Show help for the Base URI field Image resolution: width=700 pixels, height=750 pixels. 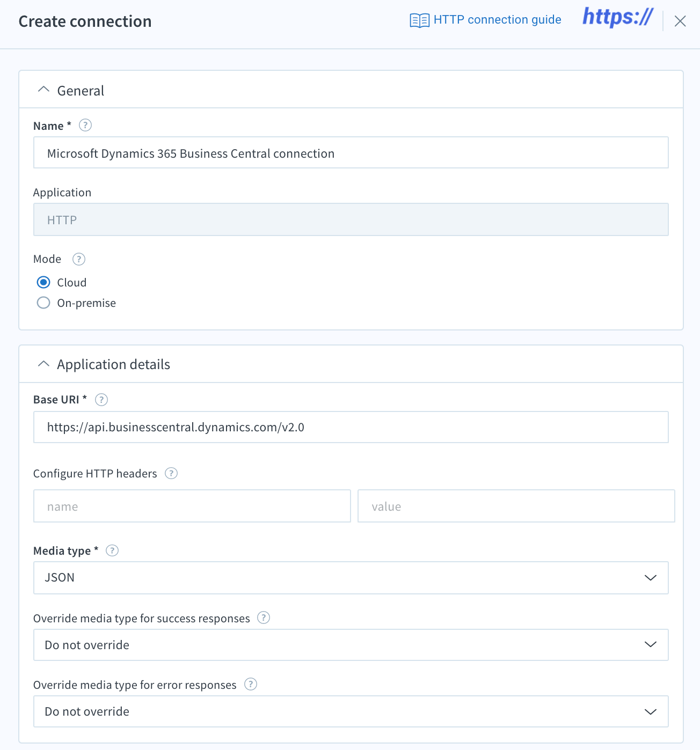pos(101,400)
